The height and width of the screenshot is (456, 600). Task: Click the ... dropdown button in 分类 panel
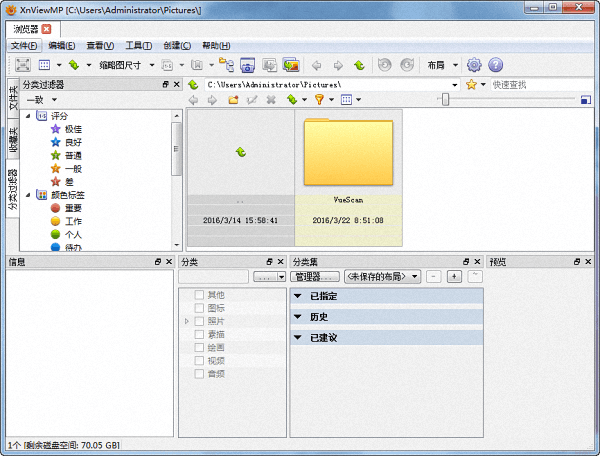(269, 277)
